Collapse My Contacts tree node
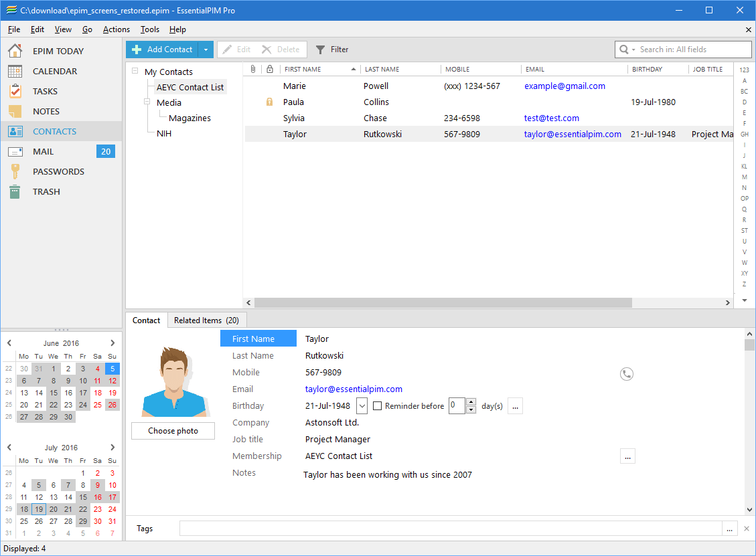This screenshot has height=556, width=756. (135, 71)
